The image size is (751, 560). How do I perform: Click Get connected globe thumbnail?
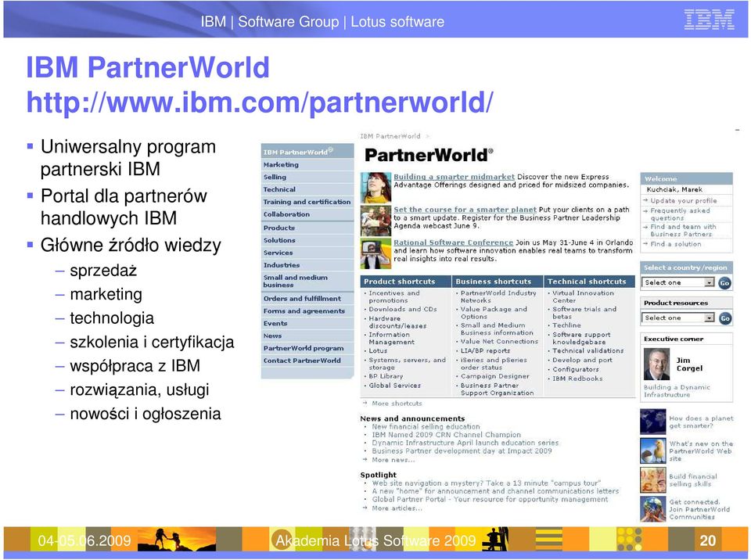click(652, 508)
